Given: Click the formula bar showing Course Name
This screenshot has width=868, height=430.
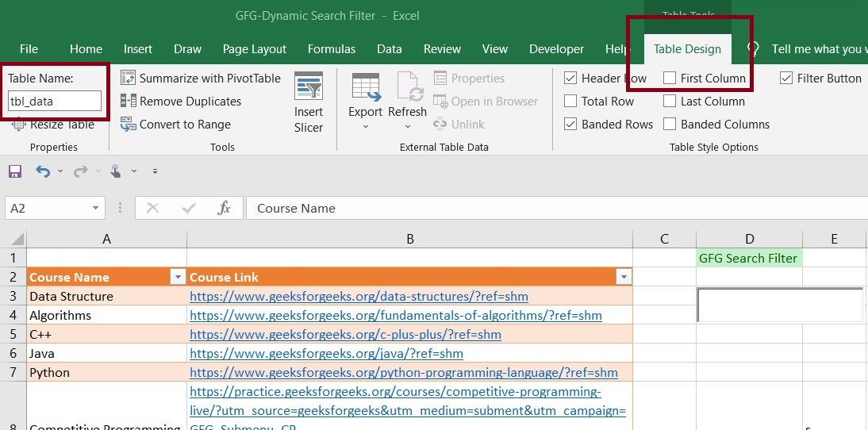Looking at the screenshot, I should [556, 208].
